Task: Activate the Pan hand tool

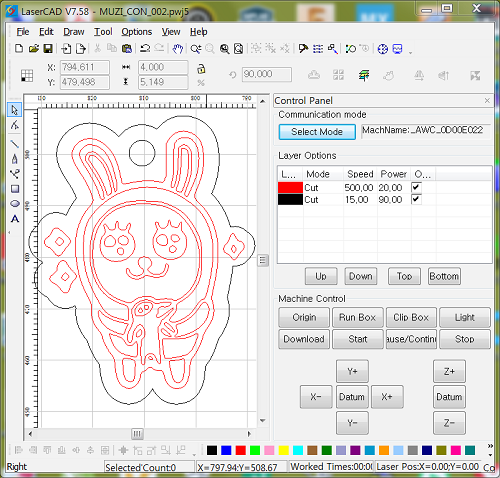Action: [178, 49]
